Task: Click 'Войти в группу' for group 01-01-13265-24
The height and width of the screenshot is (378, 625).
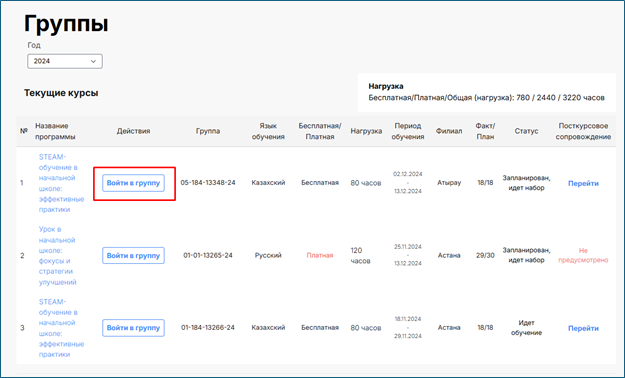Action: click(133, 256)
